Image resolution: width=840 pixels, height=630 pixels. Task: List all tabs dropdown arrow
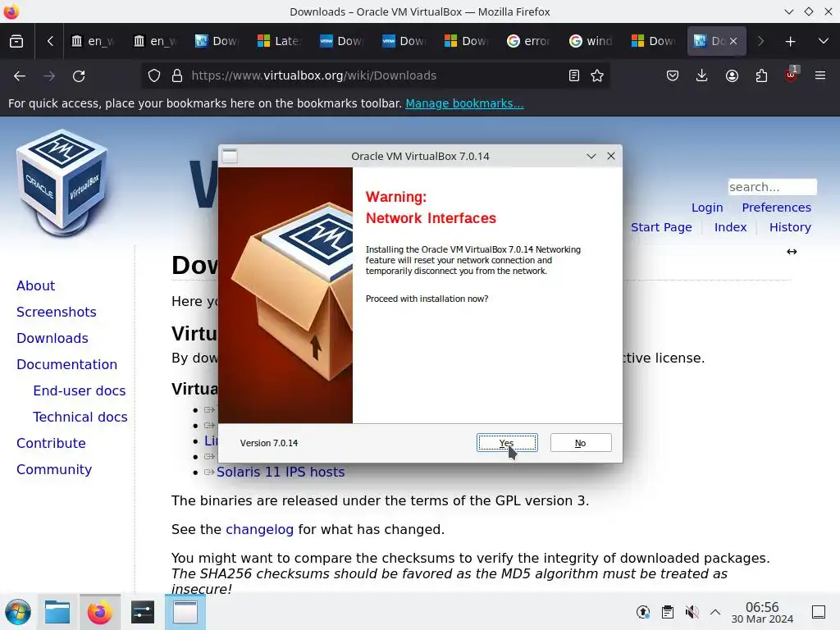point(824,41)
